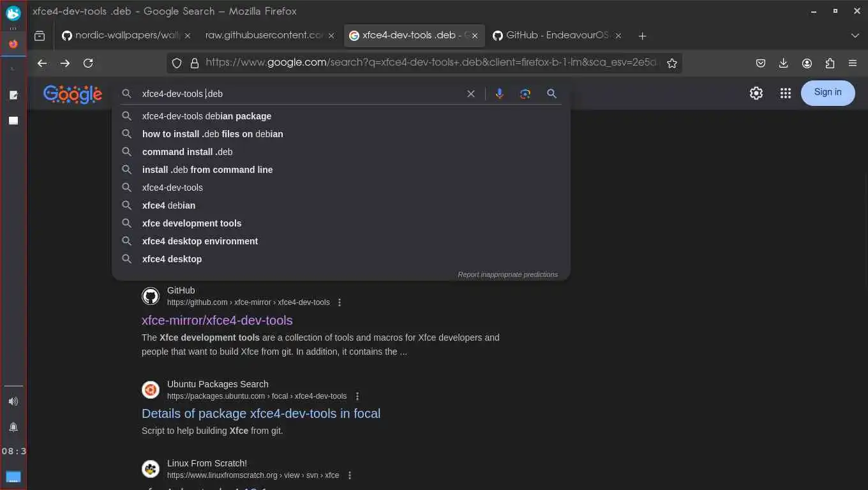Open Firefox View in the tab bar

(40, 36)
